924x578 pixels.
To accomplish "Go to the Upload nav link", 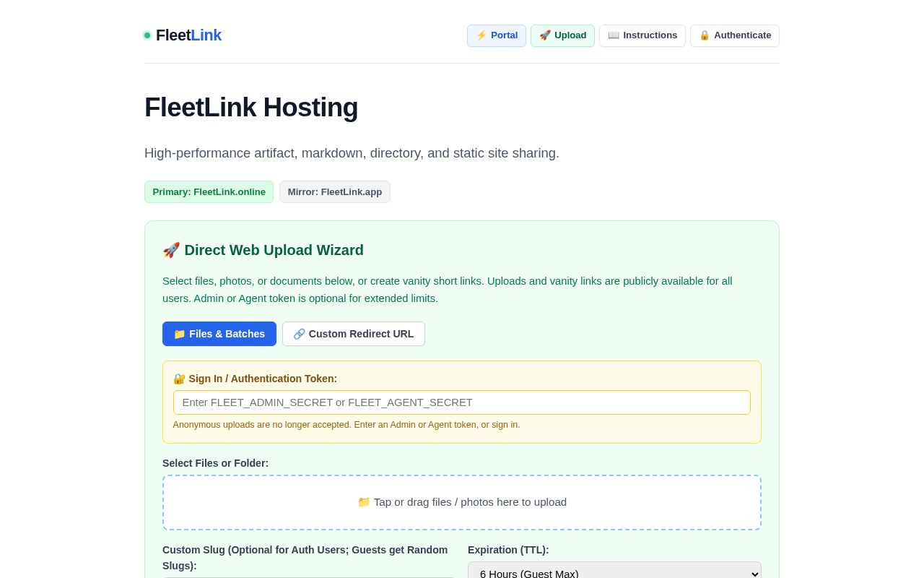I will pos(562,35).
